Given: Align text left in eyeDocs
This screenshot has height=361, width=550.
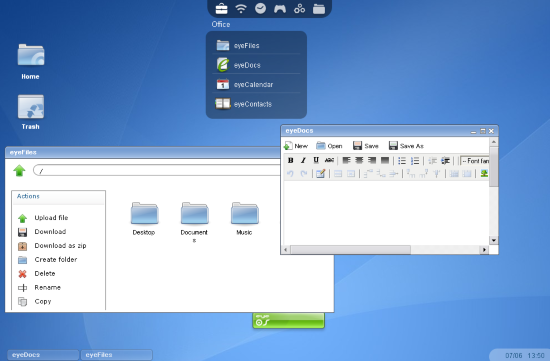Looking at the screenshot, I should pos(346,160).
